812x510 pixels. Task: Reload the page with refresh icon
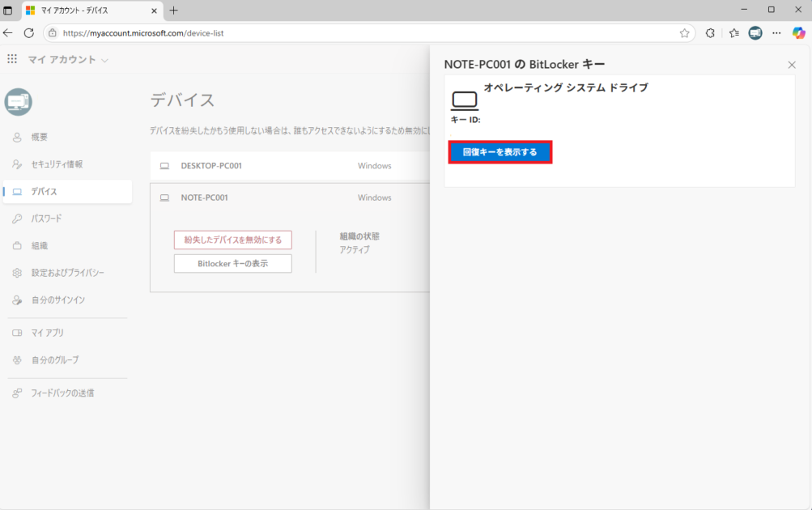pos(29,33)
